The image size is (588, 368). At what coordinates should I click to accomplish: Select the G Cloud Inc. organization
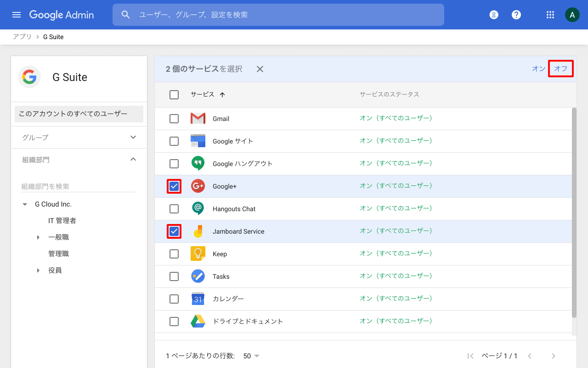click(53, 204)
